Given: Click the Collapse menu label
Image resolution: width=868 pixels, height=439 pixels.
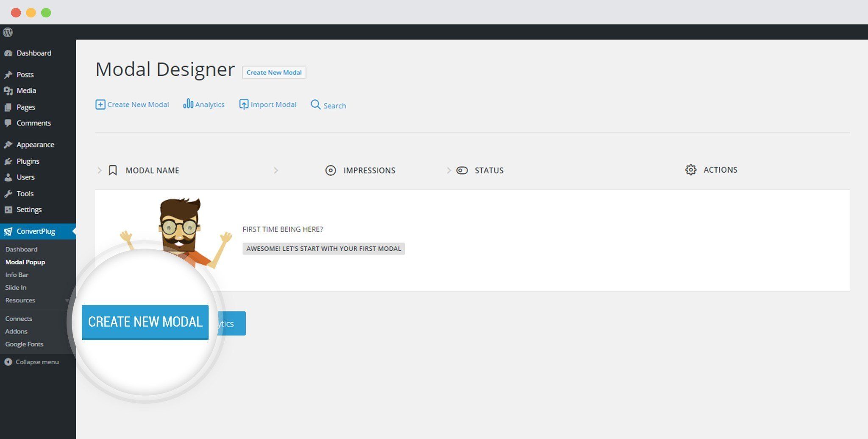Looking at the screenshot, I should [37, 362].
